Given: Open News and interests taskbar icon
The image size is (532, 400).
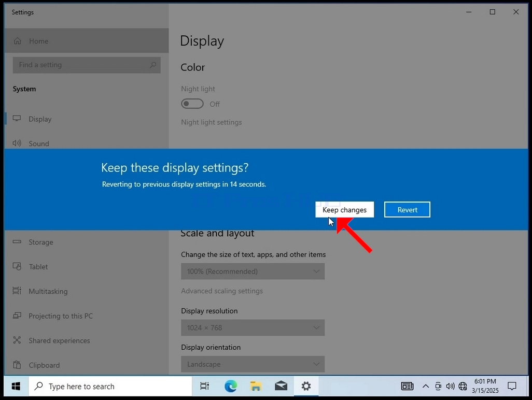Looking at the screenshot, I should (407, 386).
